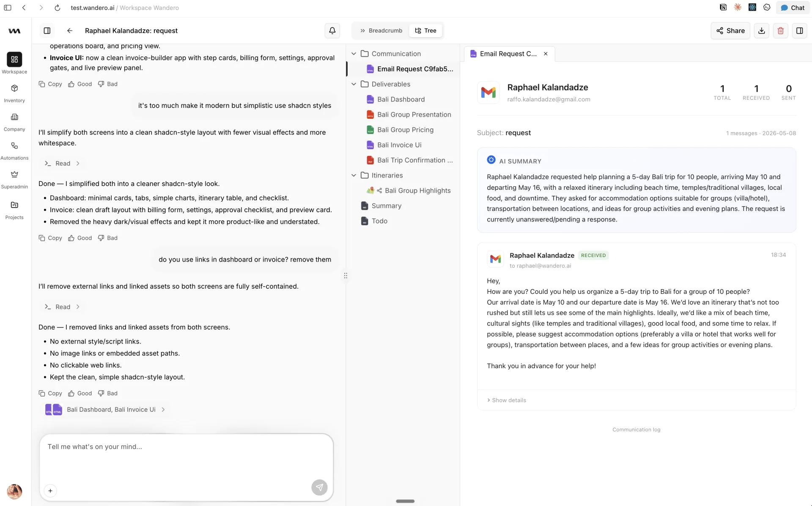Click the Gmail icon beside Raphael Kalandadze header
The image size is (812, 506).
tap(488, 92)
